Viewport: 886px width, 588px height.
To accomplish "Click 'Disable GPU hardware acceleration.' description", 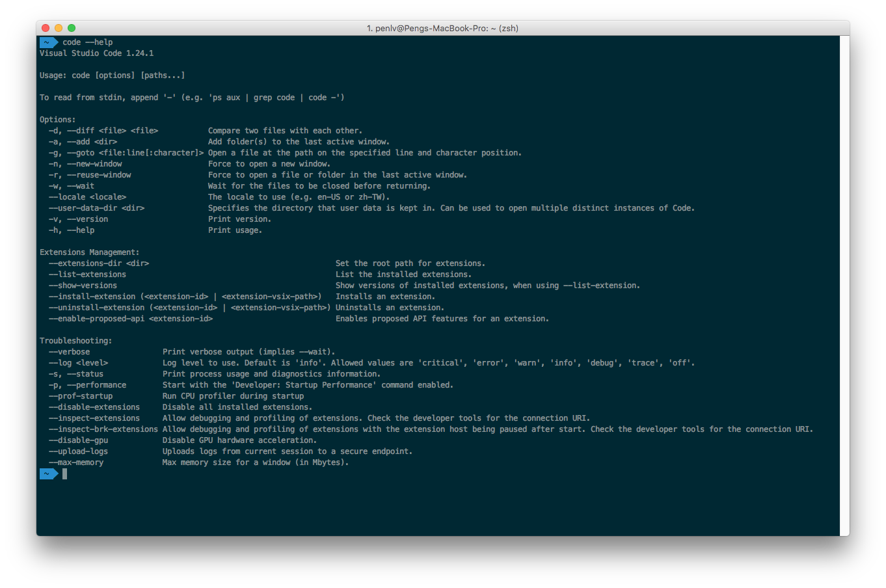I will click(x=240, y=440).
